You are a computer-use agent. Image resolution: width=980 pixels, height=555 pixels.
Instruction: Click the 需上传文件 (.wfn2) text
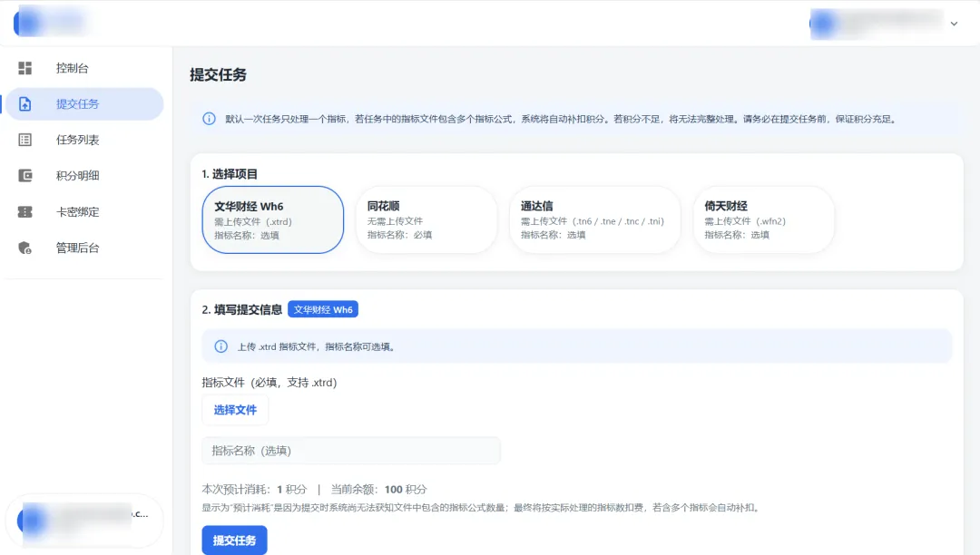(745, 221)
